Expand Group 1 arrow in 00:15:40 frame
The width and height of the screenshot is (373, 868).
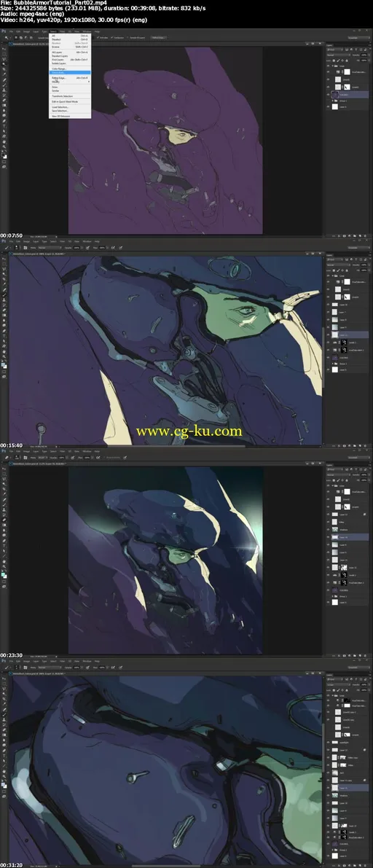[x=333, y=364]
